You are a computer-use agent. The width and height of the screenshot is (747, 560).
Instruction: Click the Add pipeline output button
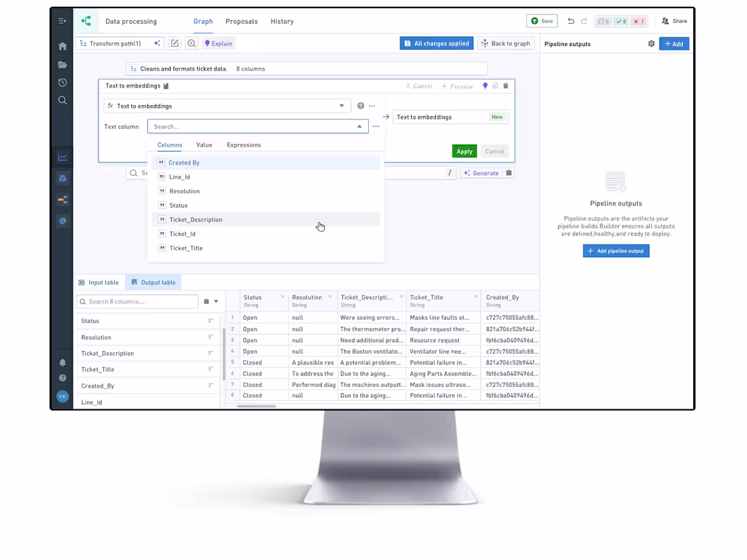point(616,250)
